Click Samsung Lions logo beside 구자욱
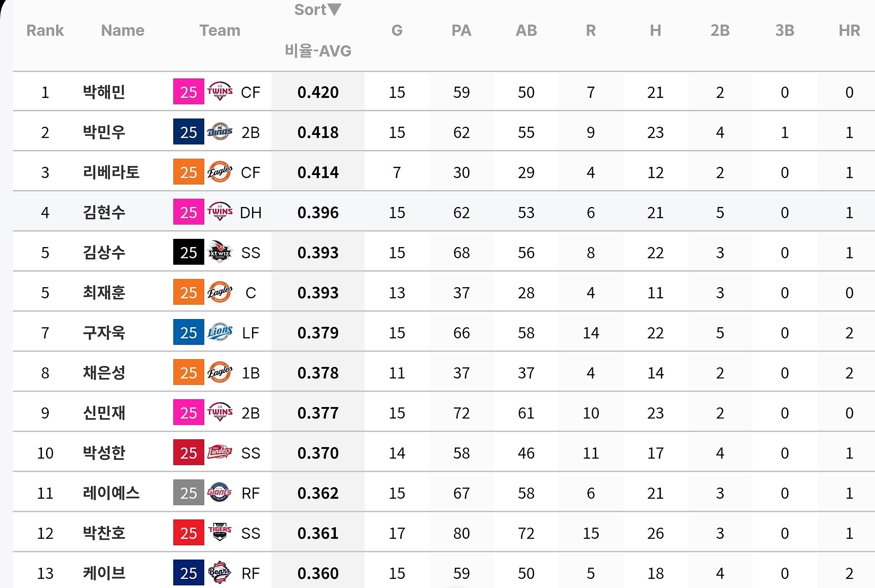Image resolution: width=875 pixels, height=588 pixels. click(x=220, y=332)
